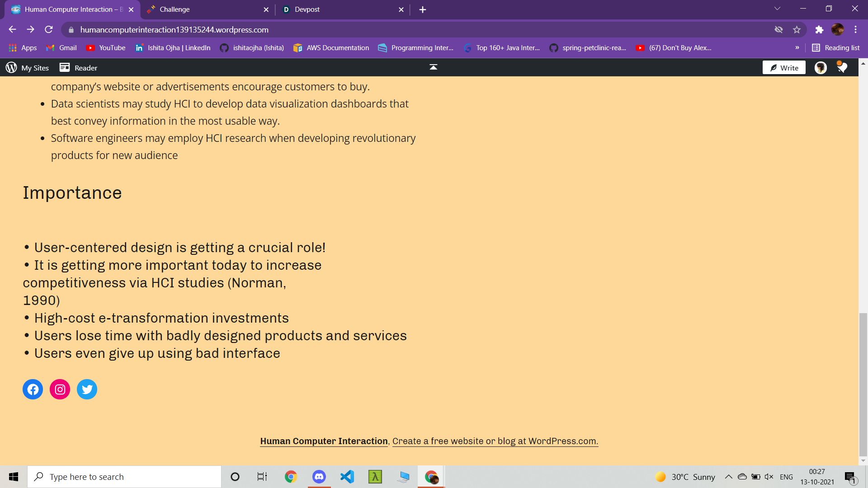Open the Instagram social icon
868x488 pixels.
coord(60,389)
